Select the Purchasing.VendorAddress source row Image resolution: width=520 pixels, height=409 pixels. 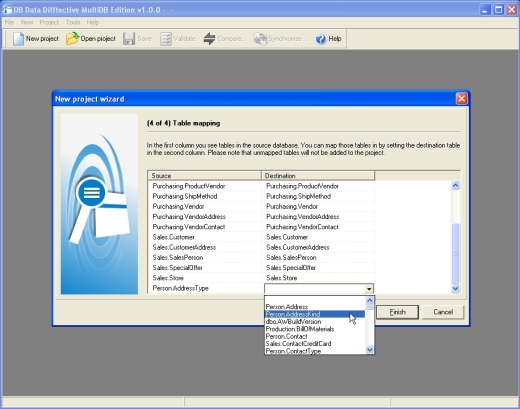pos(205,217)
